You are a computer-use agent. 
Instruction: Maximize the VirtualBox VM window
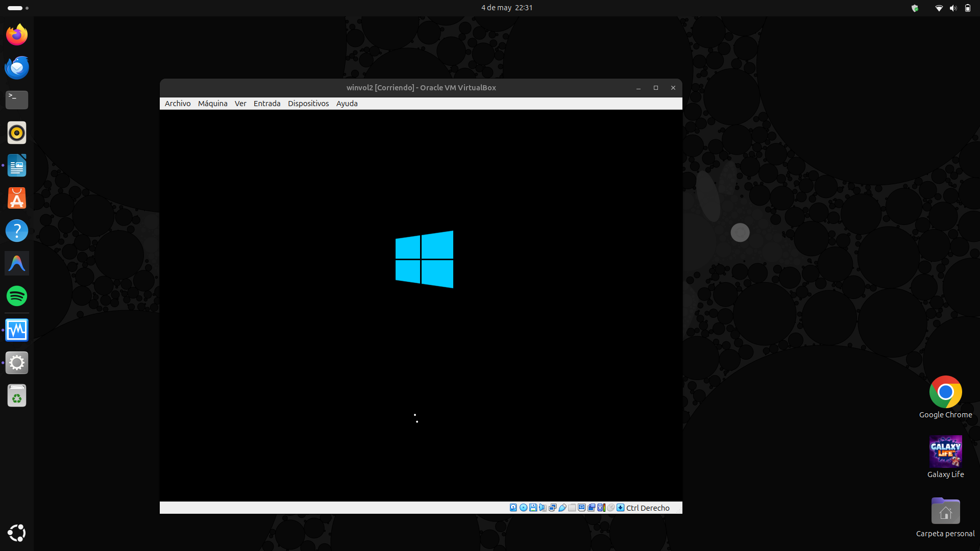click(656, 88)
